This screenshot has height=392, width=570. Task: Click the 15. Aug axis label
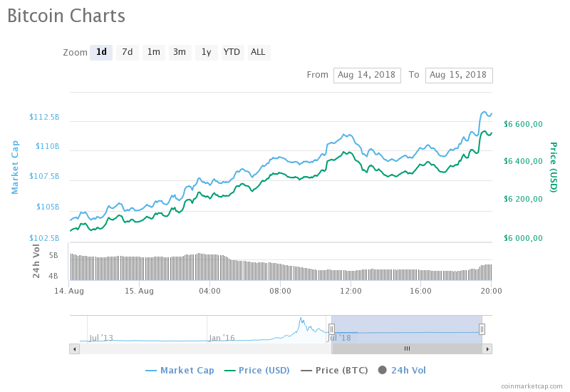click(139, 291)
